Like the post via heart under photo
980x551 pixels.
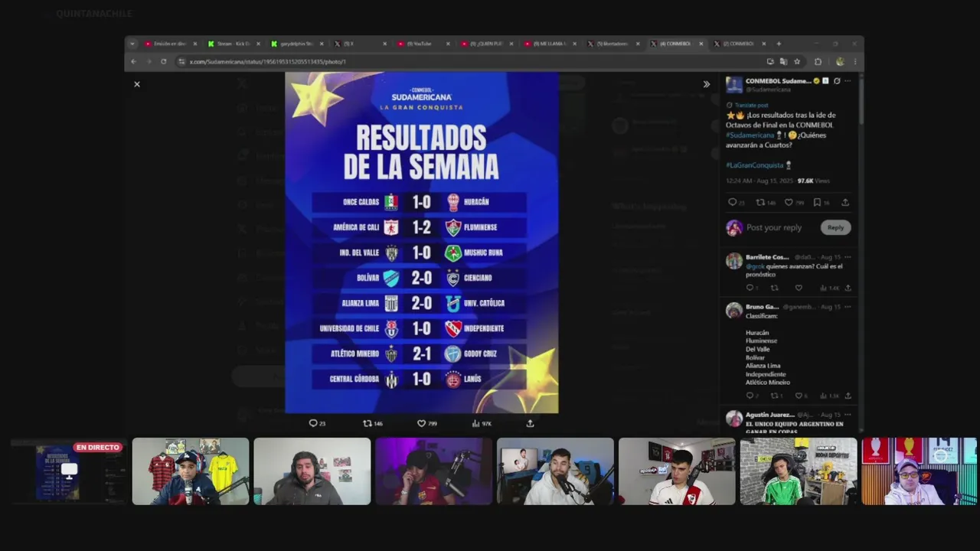click(x=421, y=423)
